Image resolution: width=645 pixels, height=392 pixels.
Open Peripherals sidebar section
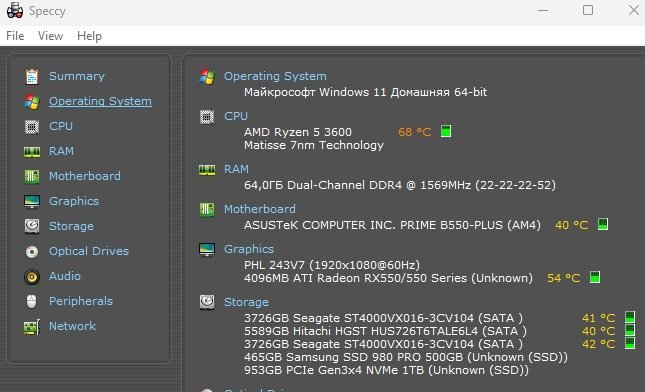81,301
